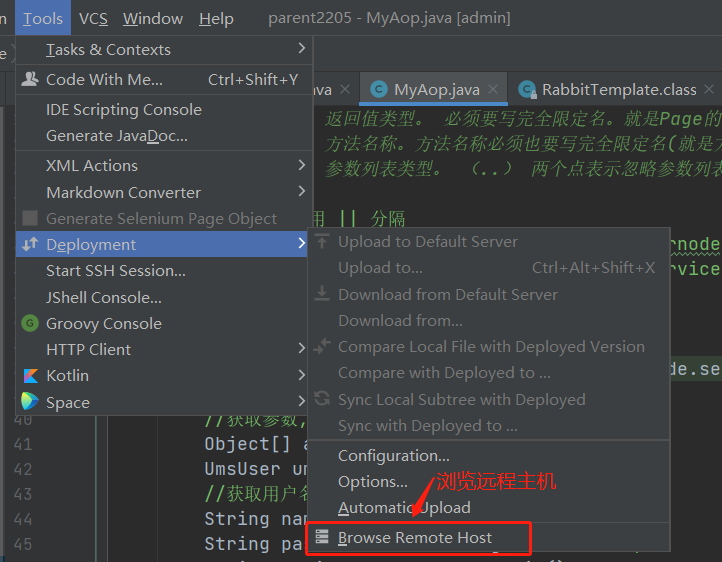This screenshot has height=562, width=722.
Task: Select Download from Default Server
Action: pos(489,295)
